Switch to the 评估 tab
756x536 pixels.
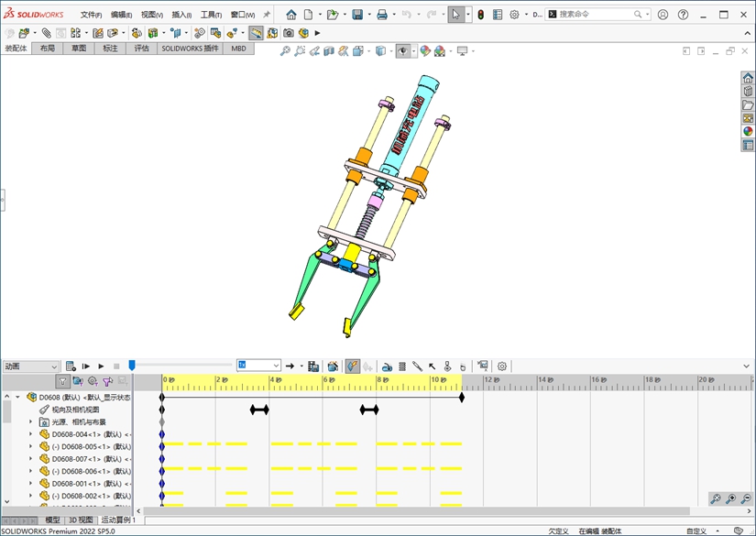(141, 48)
